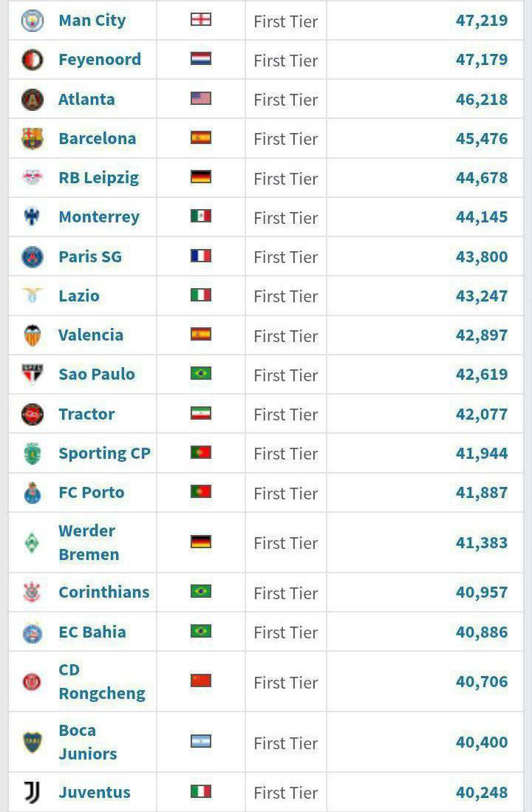Open the Werder Bremen team page
Viewport: 532px width, 812px height.
(x=89, y=543)
